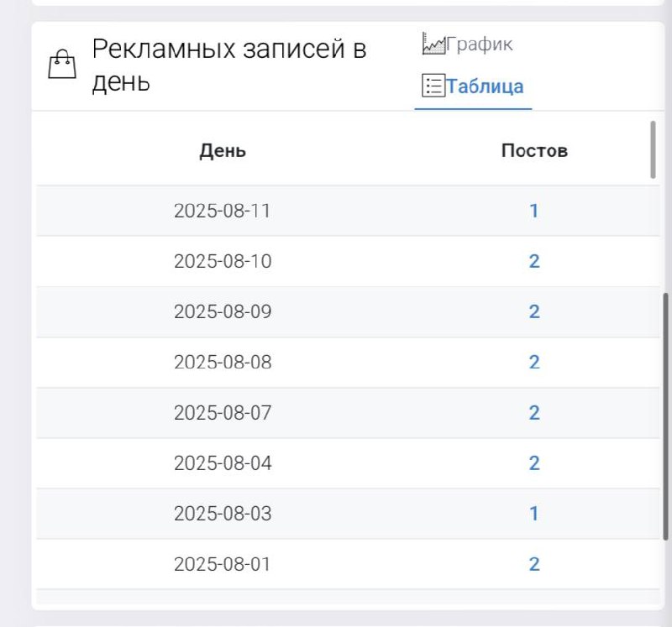Follow the posts count link for 2025-08-09
This screenshot has width=672, height=627.
[534, 311]
